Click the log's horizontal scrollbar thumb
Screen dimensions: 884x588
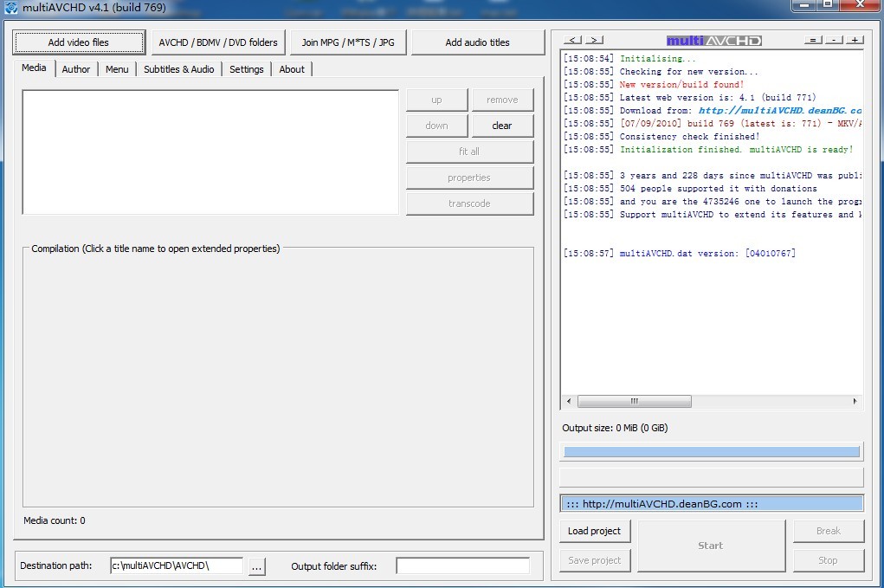[634, 402]
